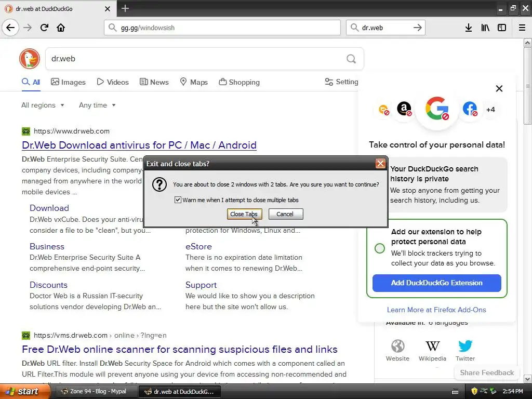The height and width of the screenshot is (399, 532).
Task: Click the scrollbar down arrow
Action: pos(528,379)
